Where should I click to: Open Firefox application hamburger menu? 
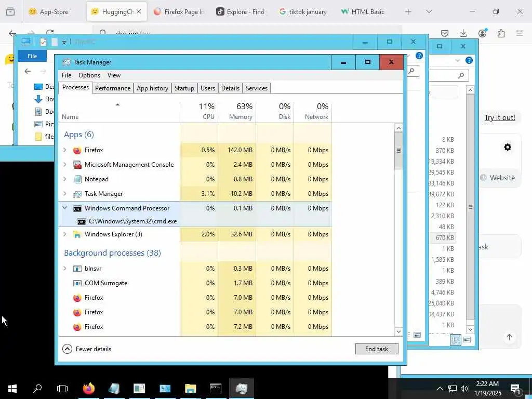point(520,33)
